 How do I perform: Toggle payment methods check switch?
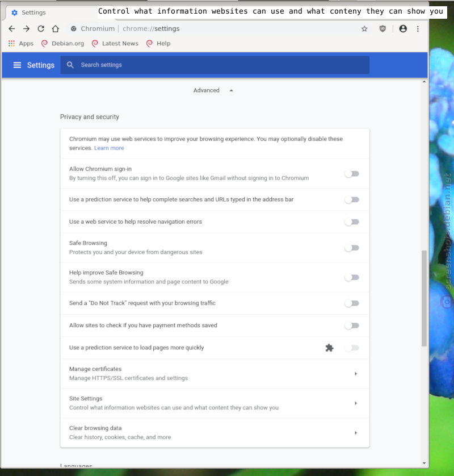352,325
